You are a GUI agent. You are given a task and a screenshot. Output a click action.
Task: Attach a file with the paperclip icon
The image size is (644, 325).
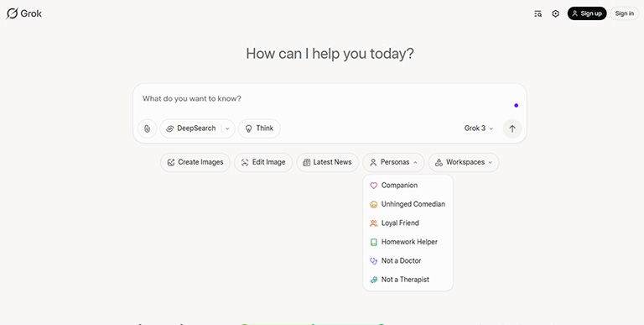[147, 128]
